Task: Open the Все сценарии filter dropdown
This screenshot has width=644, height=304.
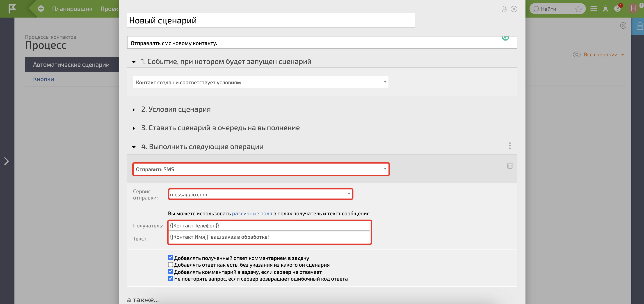Action: click(x=604, y=54)
